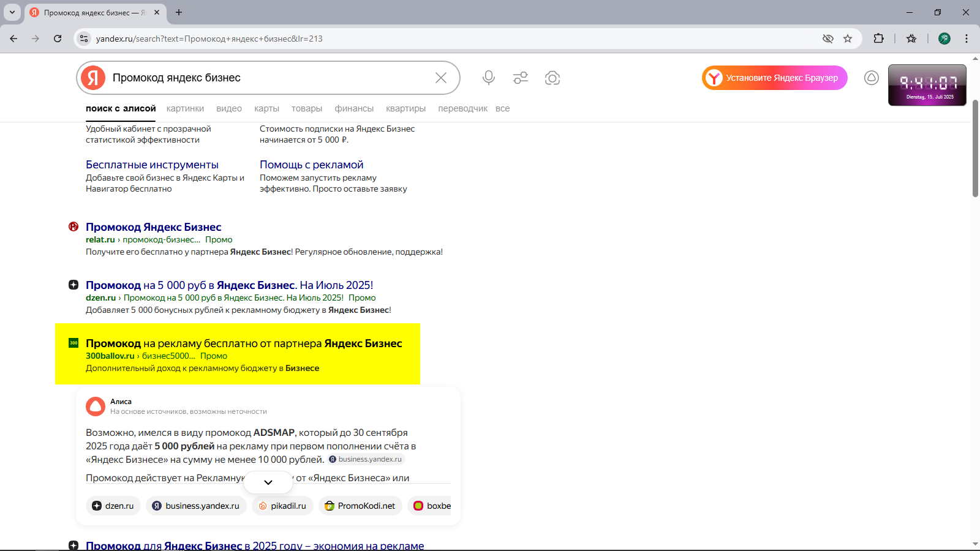Screen dimensions: 980x551
Task: Click the page vertical scrollbar thumb
Action: coord(975,148)
